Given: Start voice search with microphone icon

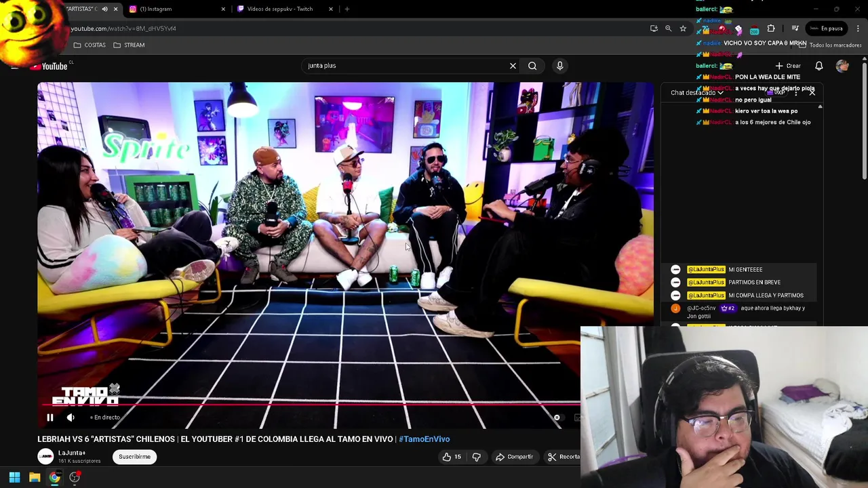Looking at the screenshot, I should tap(559, 66).
